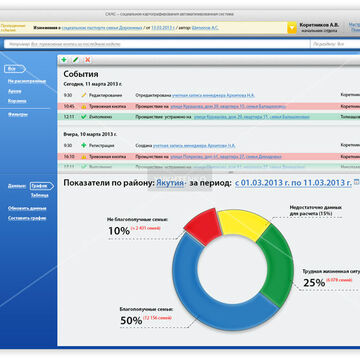
Task: Click the section filter field at right of search
Action: coord(335,44)
